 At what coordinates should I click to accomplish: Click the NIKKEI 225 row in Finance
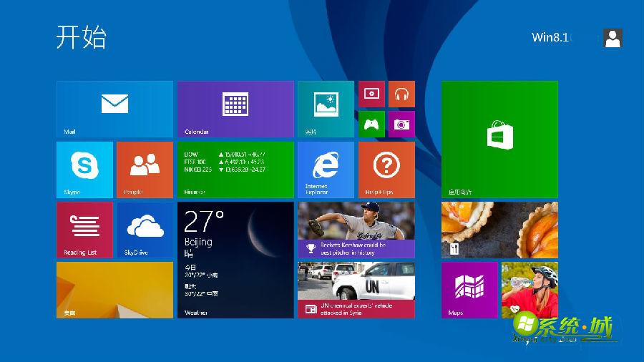(x=225, y=170)
